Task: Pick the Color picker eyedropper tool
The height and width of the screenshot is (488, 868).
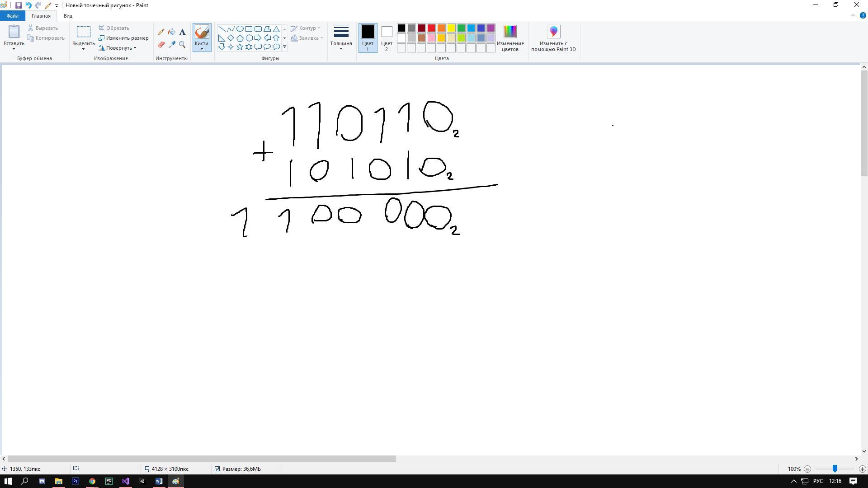Action: point(172,45)
